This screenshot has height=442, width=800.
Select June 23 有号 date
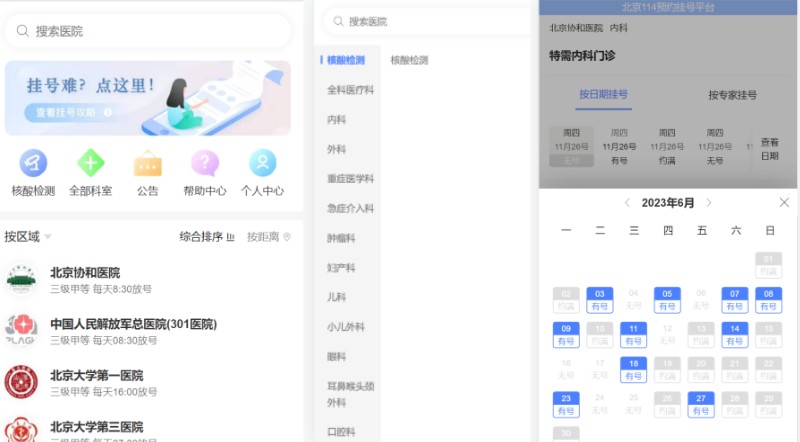pos(566,404)
